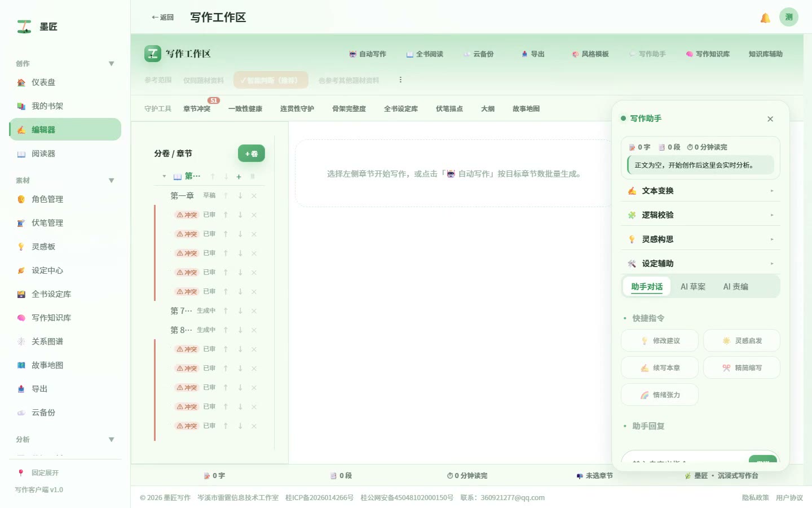Expand the 灵感构思 section
This screenshot has height=508, width=812.
click(x=700, y=239)
